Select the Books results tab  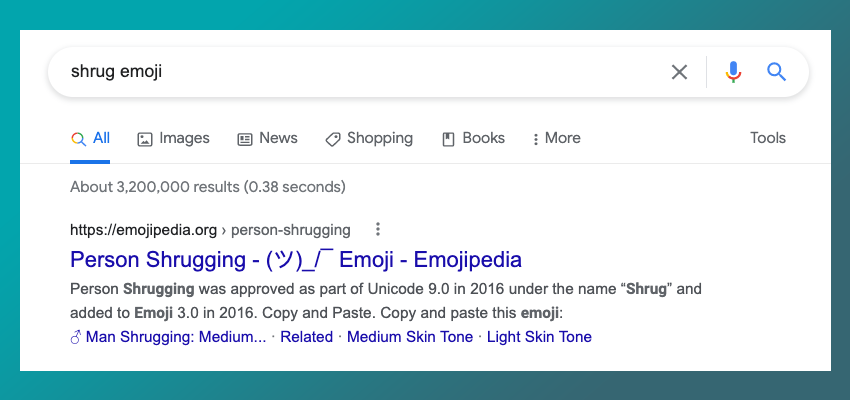tap(474, 138)
